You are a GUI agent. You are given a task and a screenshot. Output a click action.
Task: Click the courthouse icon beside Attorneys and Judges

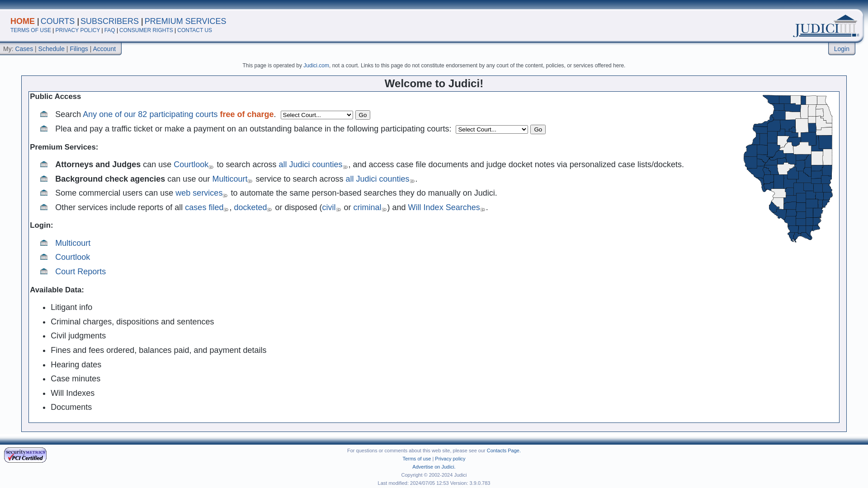pos(44,164)
